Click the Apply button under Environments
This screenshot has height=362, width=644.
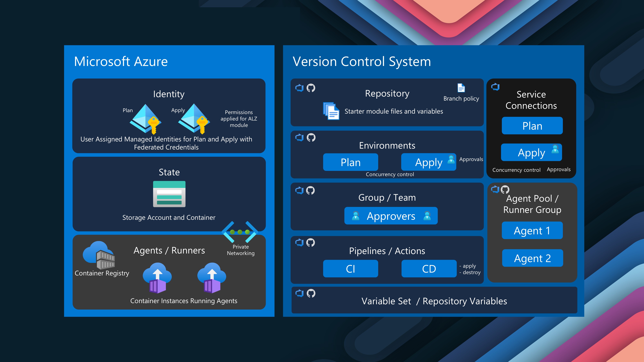pos(428,162)
